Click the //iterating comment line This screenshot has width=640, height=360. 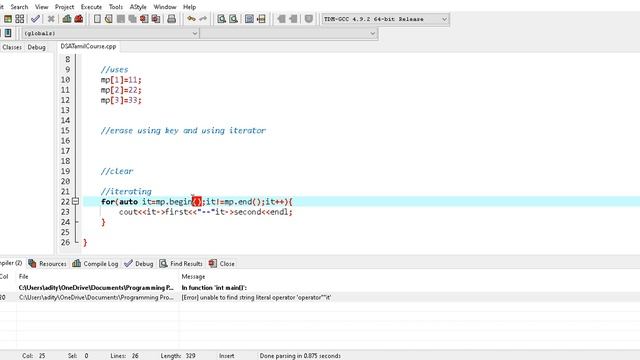pos(126,191)
